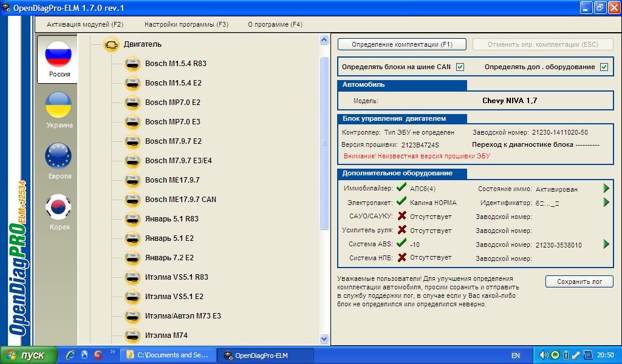Click the ECU icon beside Итэлма VS5.1 R83

132,277
